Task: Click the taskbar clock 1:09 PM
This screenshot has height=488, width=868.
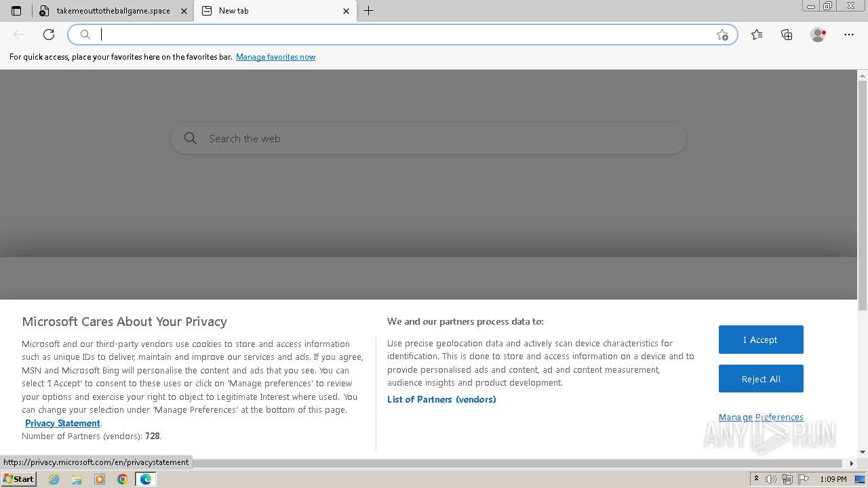Action: coord(833,479)
